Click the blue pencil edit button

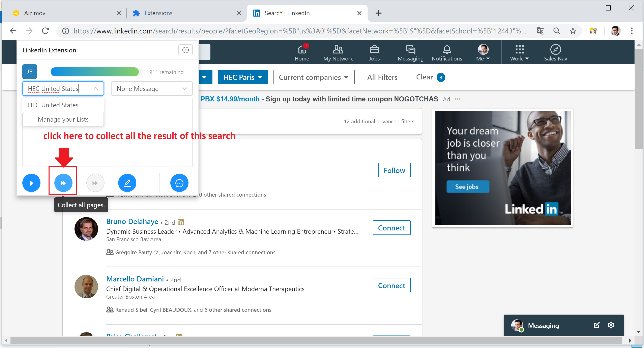coord(127,183)
